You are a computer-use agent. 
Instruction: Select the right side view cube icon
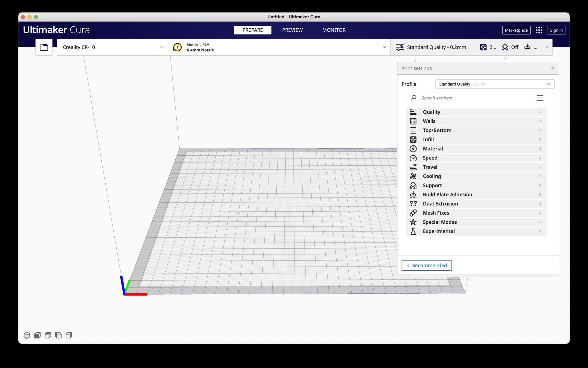(x=69, y=335)
